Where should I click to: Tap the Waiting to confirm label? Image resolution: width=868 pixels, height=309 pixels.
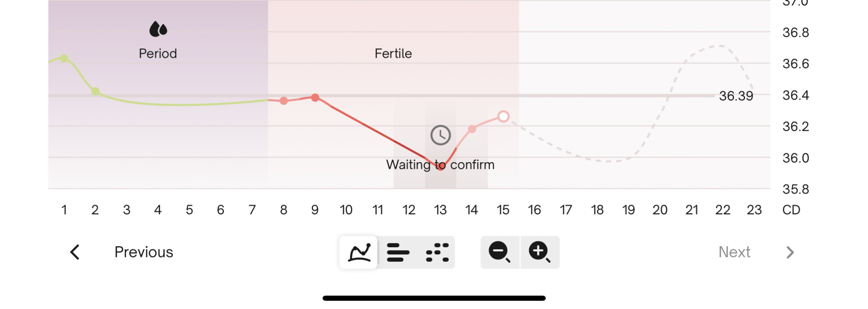click(440, 165)
